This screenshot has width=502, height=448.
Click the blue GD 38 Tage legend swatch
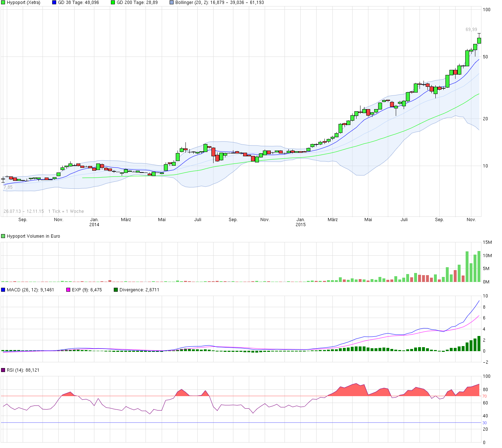coord(54,3)
